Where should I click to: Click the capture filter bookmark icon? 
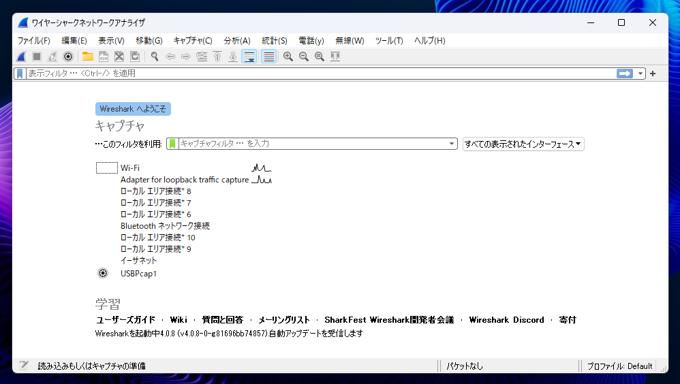click(173, 144)
